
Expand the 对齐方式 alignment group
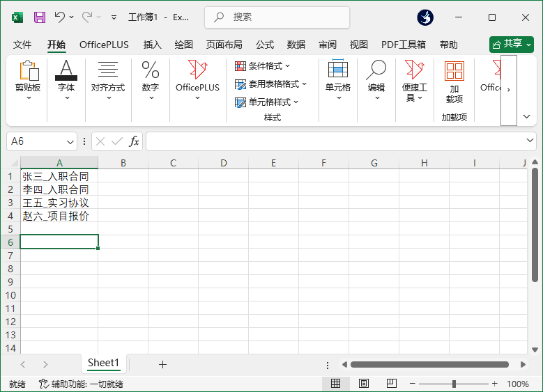coord(108,81)
